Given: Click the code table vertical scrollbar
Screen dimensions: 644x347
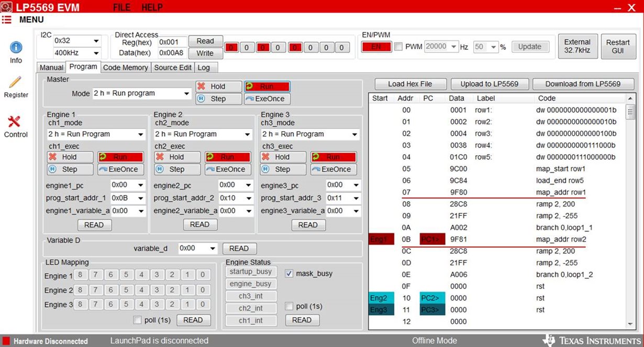Looking at the screenshot, I should (630, 211).
